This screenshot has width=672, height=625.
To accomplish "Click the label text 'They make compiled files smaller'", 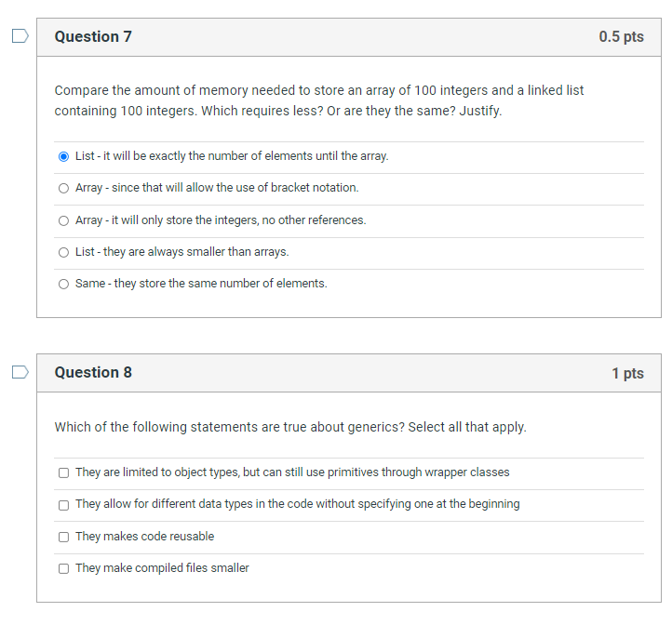I will coord(162,568).
